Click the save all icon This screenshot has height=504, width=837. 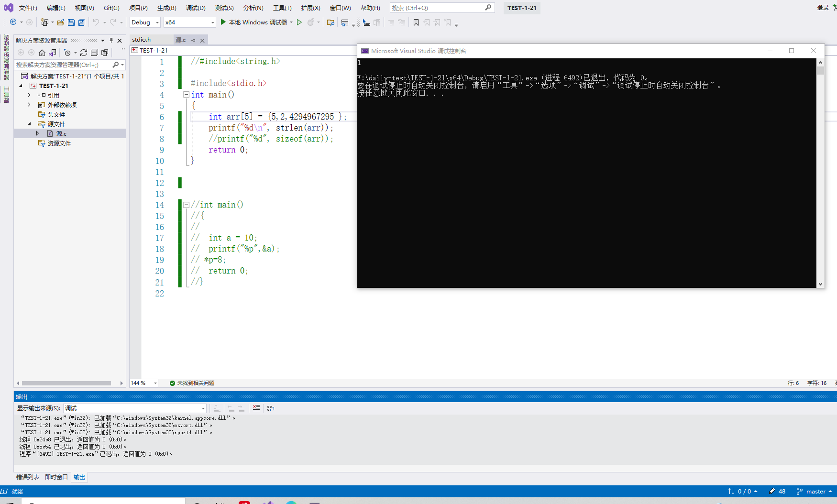[x=82, y=22]
